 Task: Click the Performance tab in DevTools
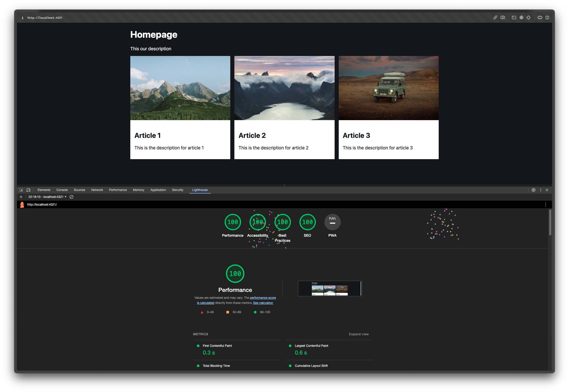tap(118, 190)
